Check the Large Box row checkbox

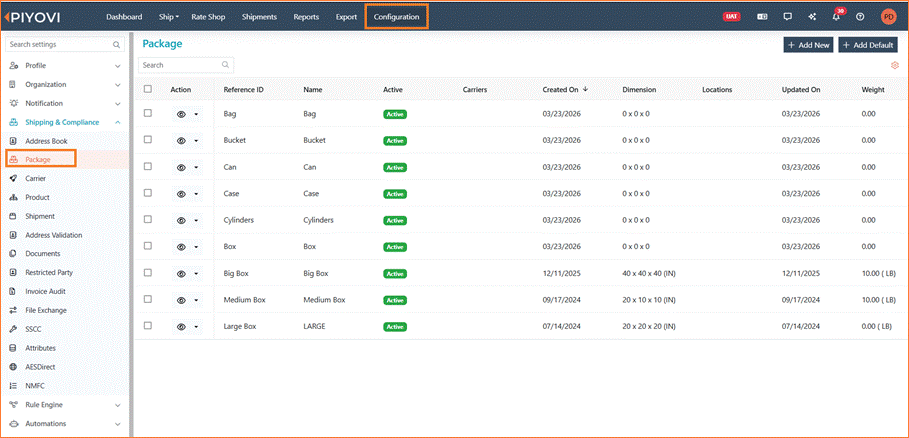pos(148,326)
